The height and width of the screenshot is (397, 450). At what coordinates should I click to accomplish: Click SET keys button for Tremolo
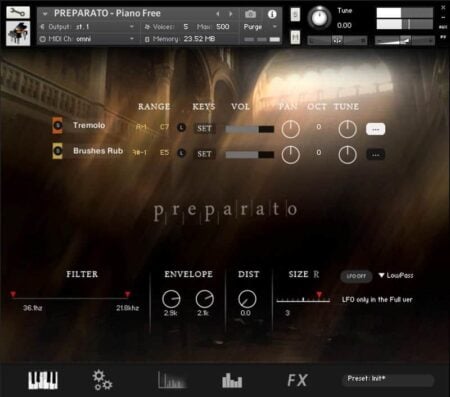coord(204,129)
